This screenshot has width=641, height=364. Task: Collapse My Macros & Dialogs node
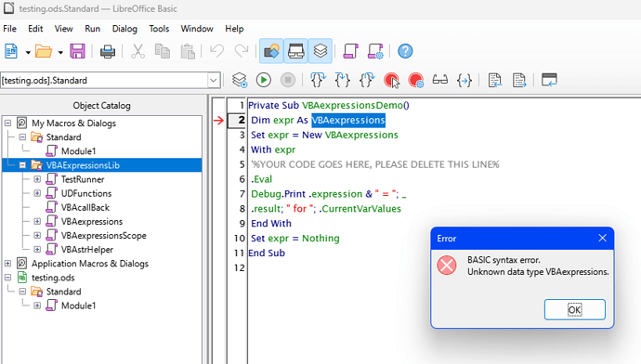7,123
